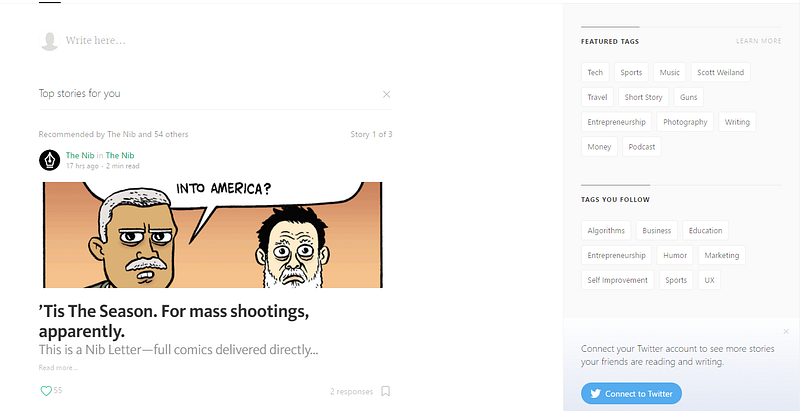
Task: Open the 'Tis The Season story title
Action: point(174,321)
